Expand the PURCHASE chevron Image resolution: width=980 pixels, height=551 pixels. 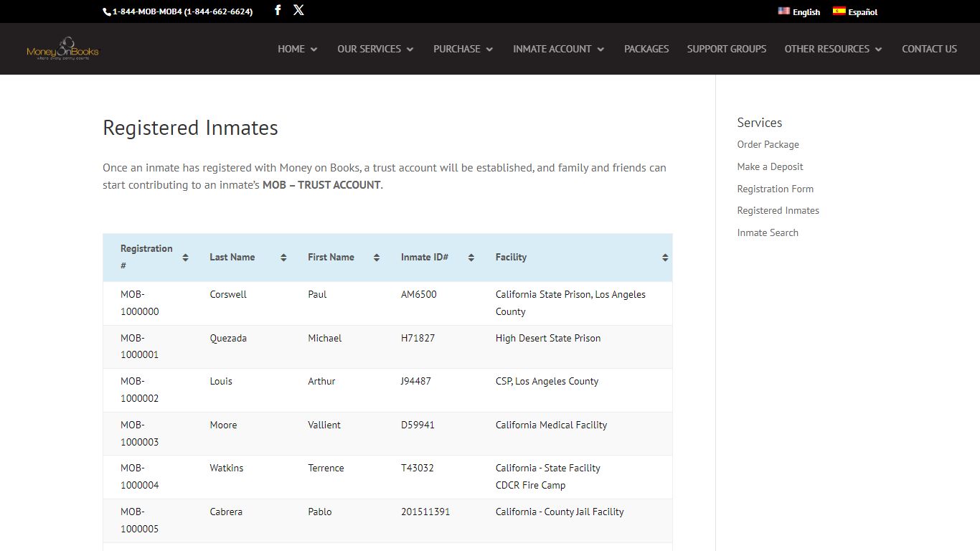(x=489, y=50)
